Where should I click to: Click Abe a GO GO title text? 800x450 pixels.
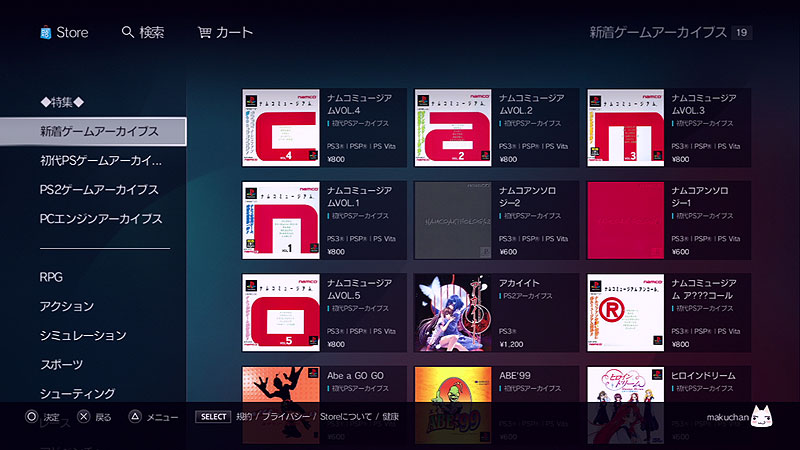pyautogui.click(x=355, y=376)
